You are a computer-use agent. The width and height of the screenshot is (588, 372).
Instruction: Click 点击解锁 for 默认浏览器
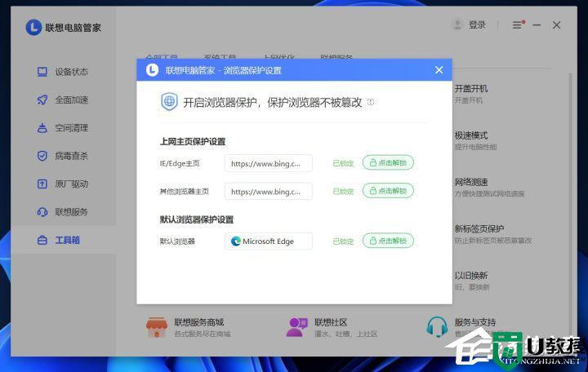pos(388,241)
